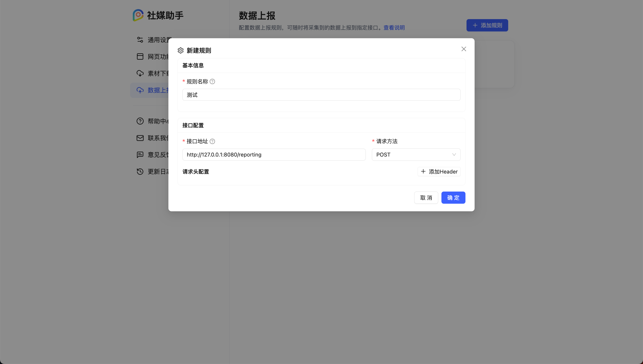Click the help icon next to 接口地址
The width and height of the screenshot is (643, 364).
212,141
